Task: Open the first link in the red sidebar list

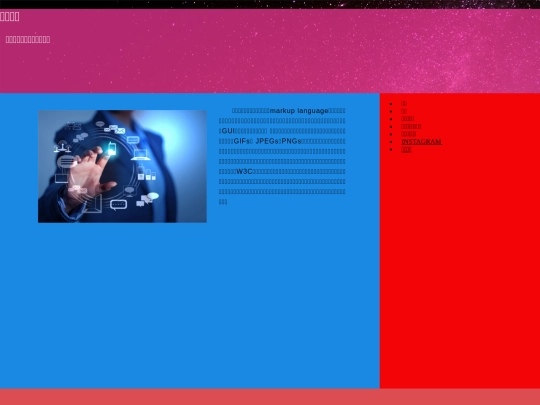Action: [x=404, y=103]
